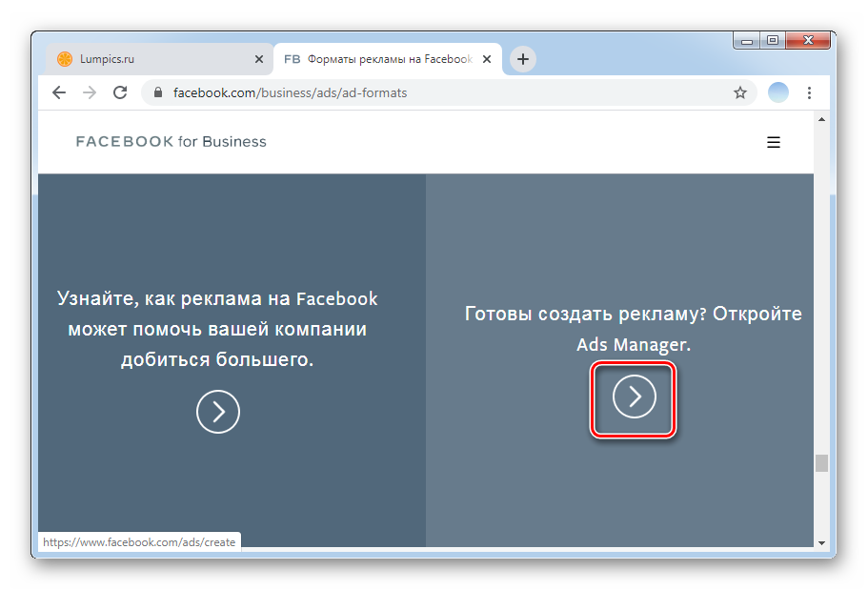Open a new browser tab
This screenshot has height=590, width=868.
point(522,59)
